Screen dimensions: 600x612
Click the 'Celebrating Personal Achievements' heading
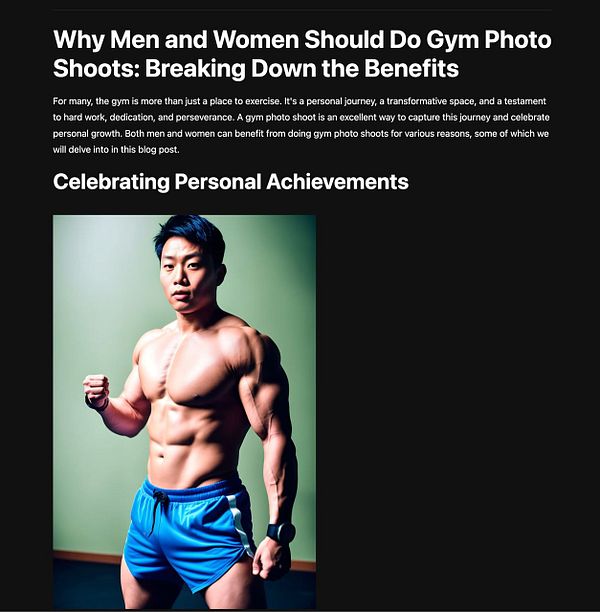coord(231,182)
